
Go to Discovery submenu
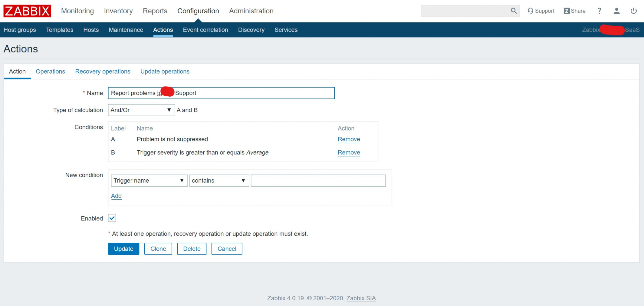coord(251,30)
